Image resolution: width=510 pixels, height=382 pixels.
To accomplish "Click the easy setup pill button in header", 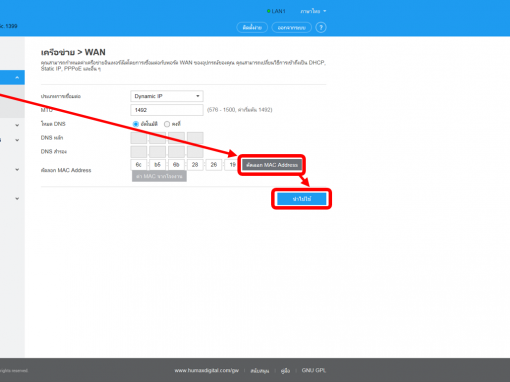I will pyautogui.click(x=252, y=27).
